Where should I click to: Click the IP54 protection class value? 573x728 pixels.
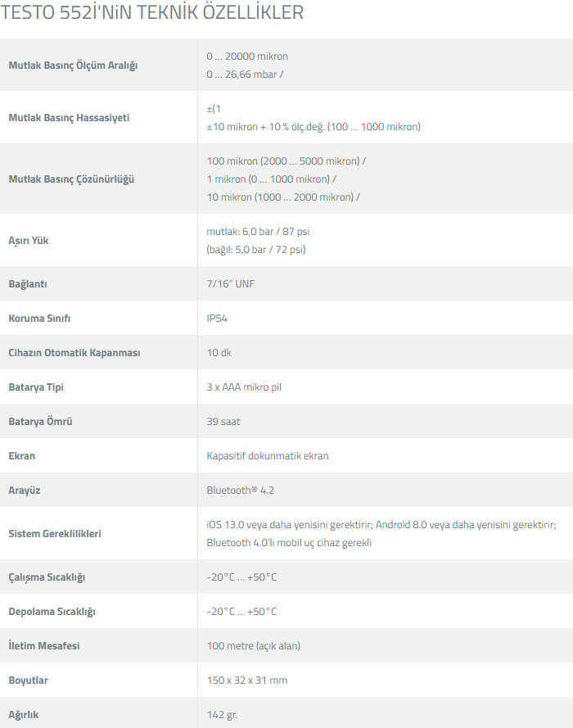coord(218,318)
